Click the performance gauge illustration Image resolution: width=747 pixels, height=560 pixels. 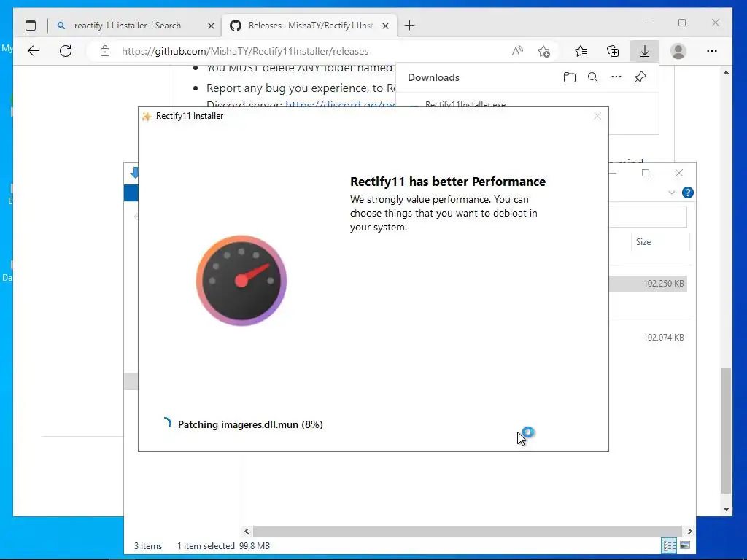point(241,281)
